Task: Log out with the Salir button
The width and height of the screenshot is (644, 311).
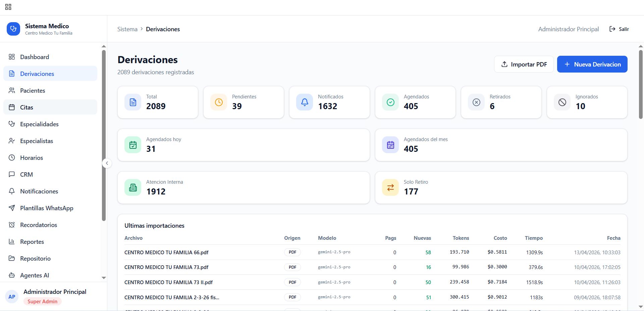Action: [619, 29]
